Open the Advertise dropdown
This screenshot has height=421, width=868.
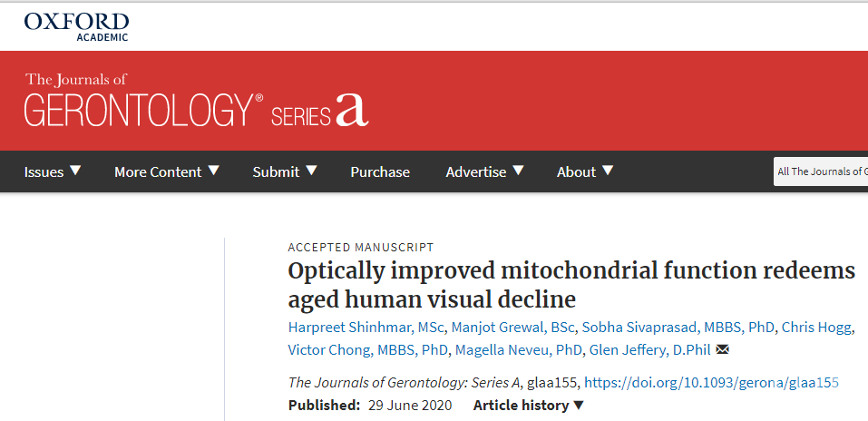click(484, 171)
